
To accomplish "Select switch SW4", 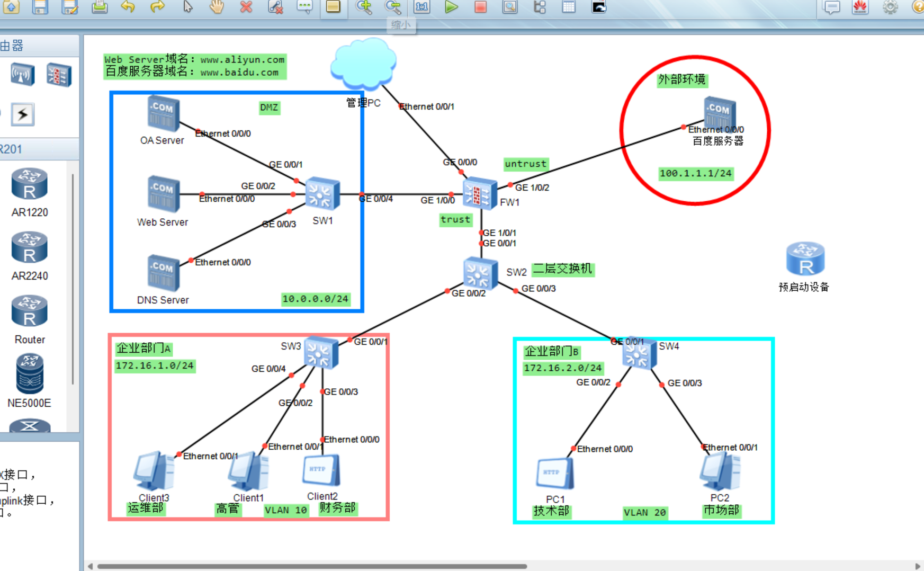I will click(x=639, y=353).
